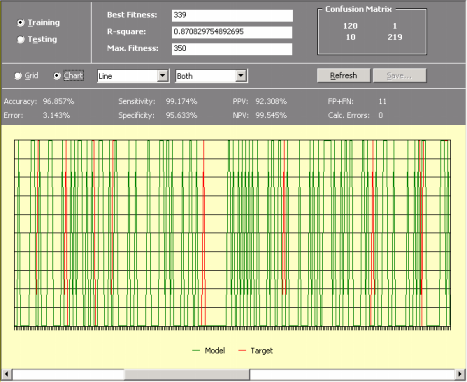Click confusion matrix cell 10

click(x=350, y=37)
